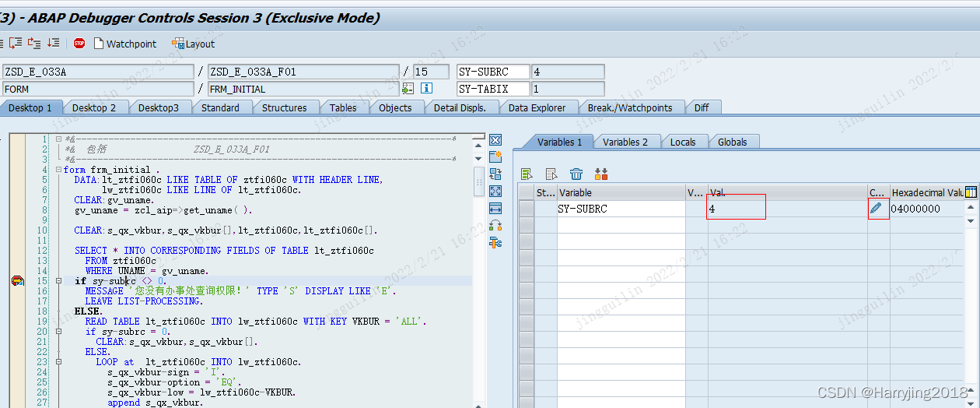Switch to the Globals tab
This screenshot has width=980, height=408.
point(732,142)
